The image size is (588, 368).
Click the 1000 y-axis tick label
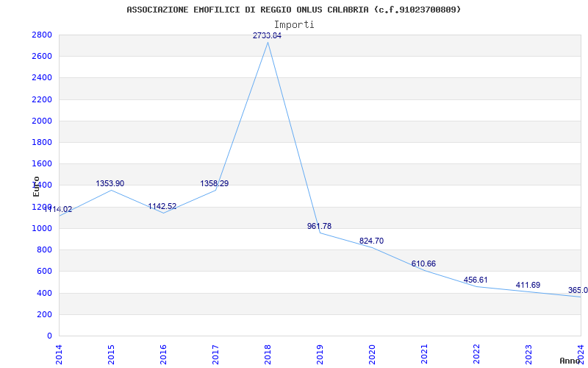pyautogui.click(x=42, y=228)
